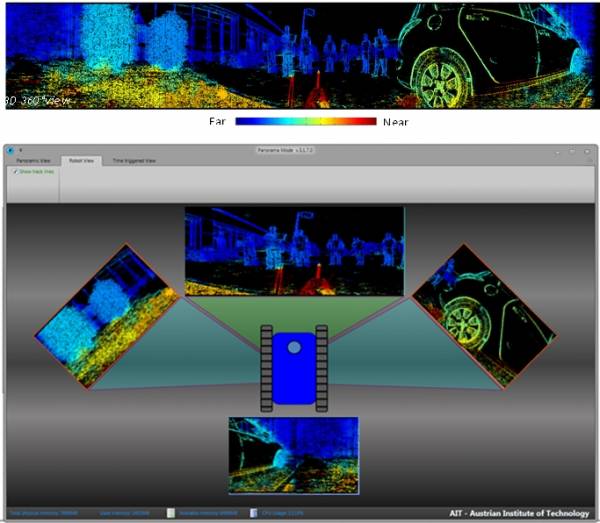Click the AIT Austrian Institute of Technology label

click(518, 514)
